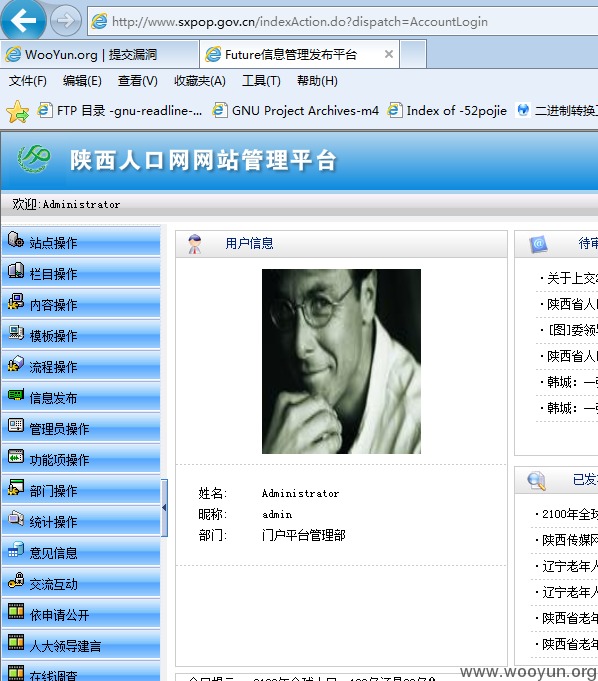
Task: Collapse the sidebar with the splitter arrow
Action: pos(164,507)
